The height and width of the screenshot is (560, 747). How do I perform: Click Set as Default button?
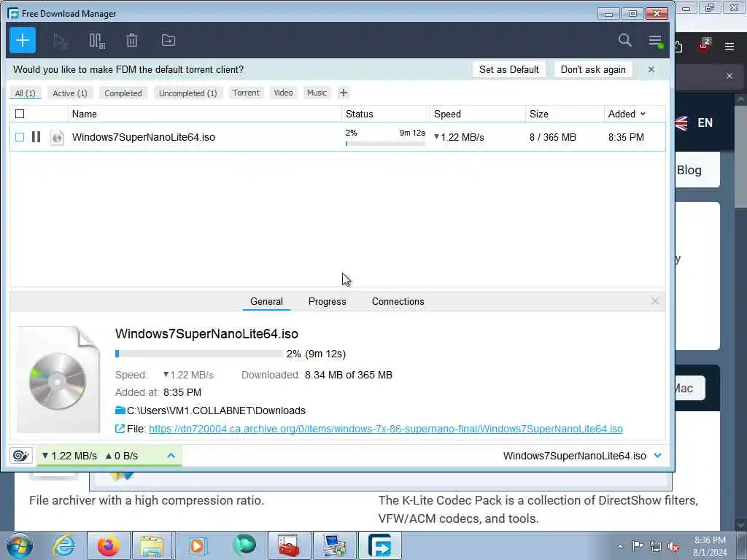point(508,69)
